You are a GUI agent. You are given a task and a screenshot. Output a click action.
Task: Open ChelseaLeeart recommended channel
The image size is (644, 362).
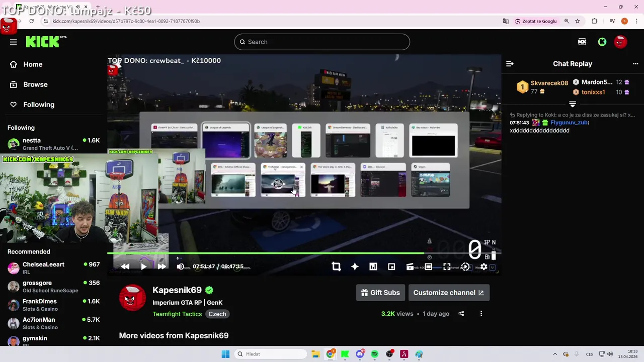[x=53, y=268]
